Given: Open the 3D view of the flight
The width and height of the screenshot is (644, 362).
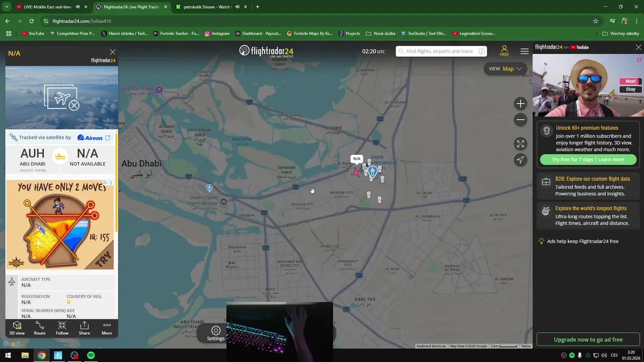Looking at the screenshot, I should 17,328.
